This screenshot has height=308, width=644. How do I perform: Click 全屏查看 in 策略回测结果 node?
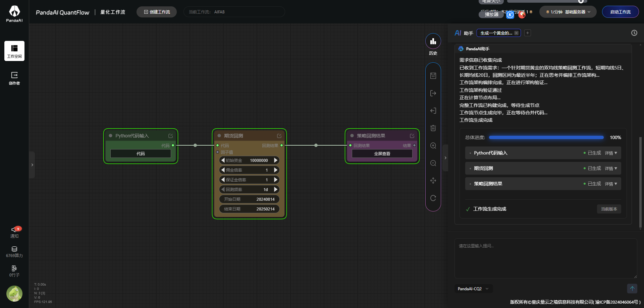382,153
